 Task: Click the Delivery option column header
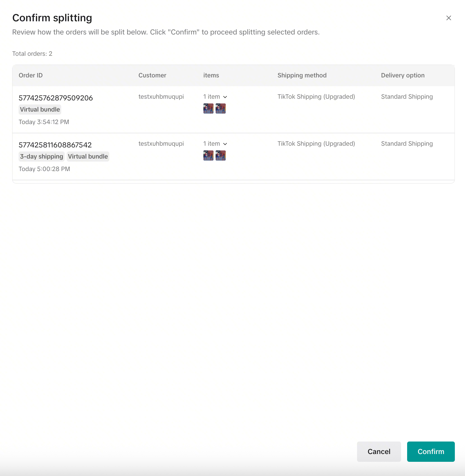pyautogui.click(x=403, y=75)
